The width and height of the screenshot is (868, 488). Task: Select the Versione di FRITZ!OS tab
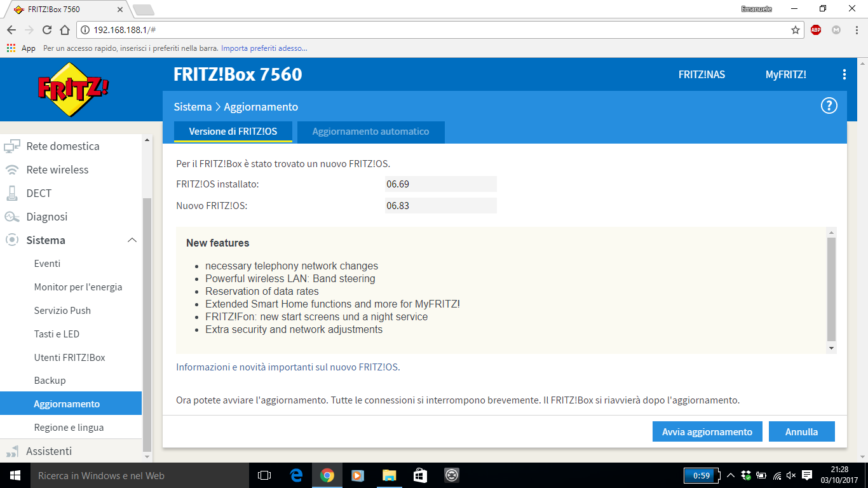click(233, 132)
